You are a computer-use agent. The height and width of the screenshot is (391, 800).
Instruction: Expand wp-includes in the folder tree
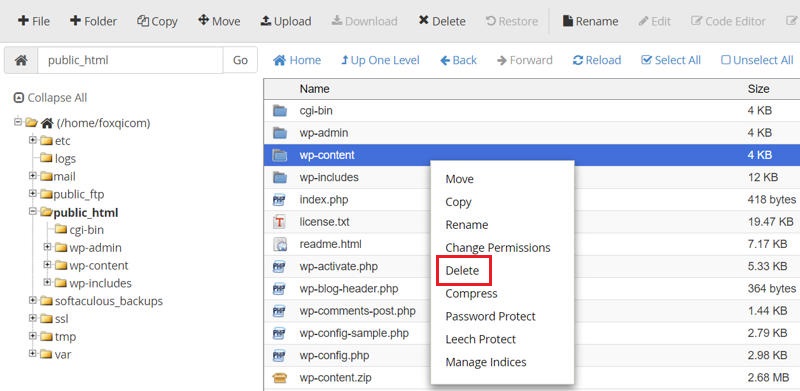pos(47,282)
